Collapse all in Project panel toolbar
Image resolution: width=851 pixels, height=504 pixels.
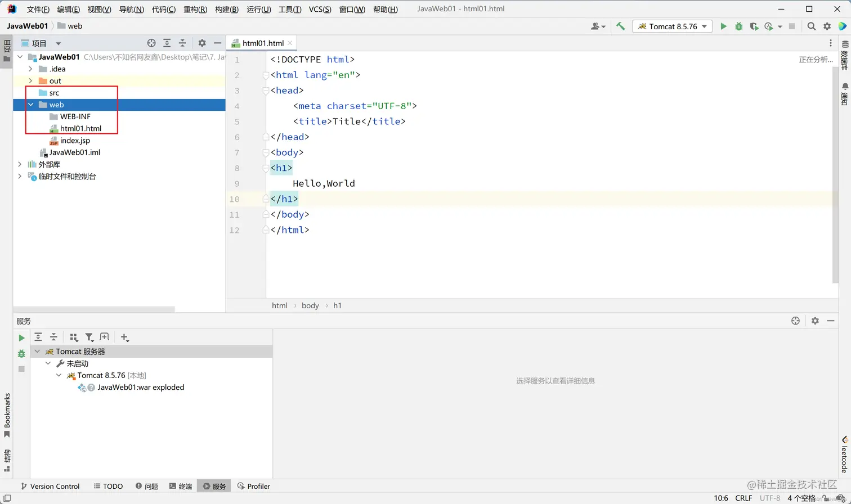182,43
